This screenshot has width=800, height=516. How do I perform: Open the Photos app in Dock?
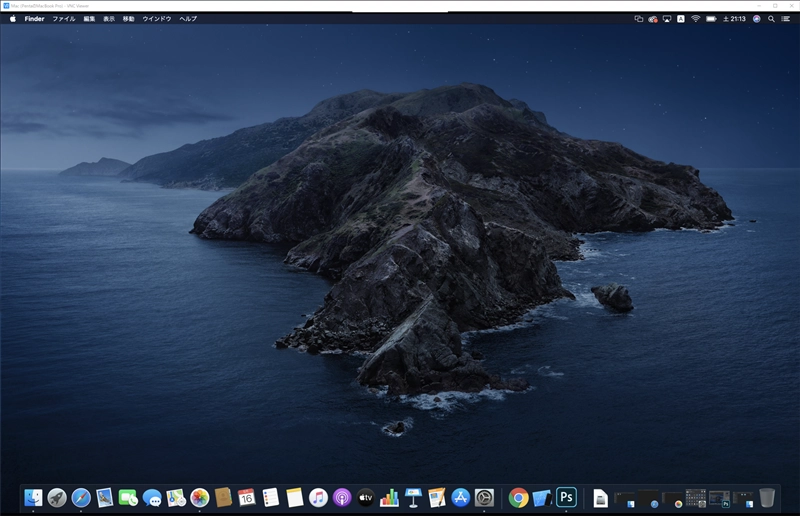tap(199, 497)
